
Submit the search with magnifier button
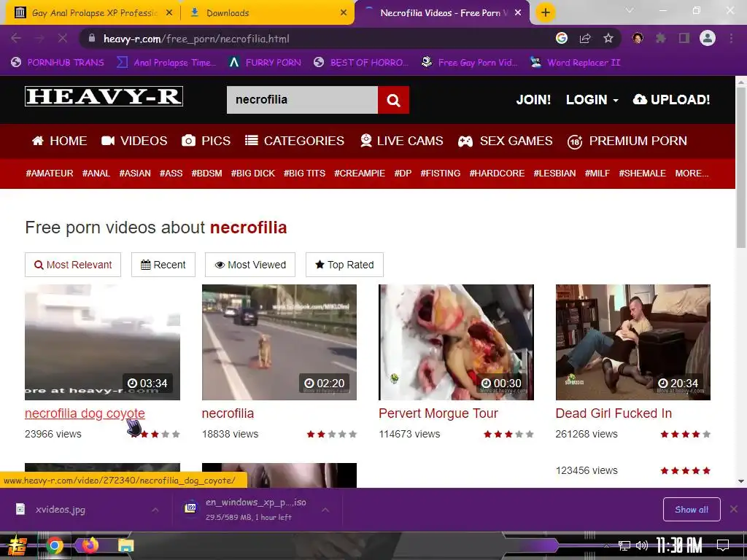(x=393, y=100)
